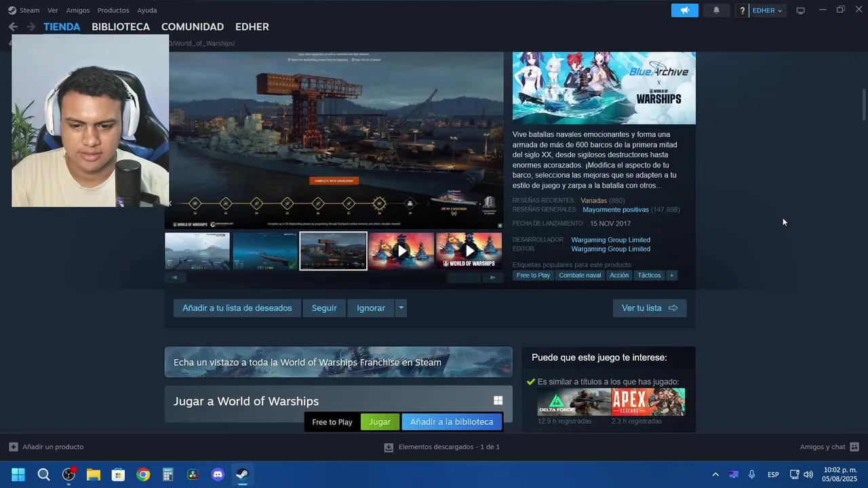
Task: Open the EDHER profile tab
Action: pos(252,27)
